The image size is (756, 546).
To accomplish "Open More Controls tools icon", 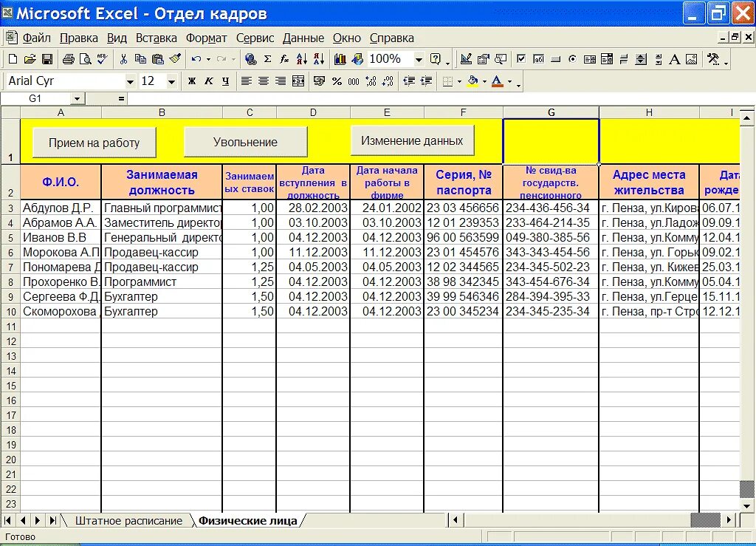I will [x=713, y=59].
